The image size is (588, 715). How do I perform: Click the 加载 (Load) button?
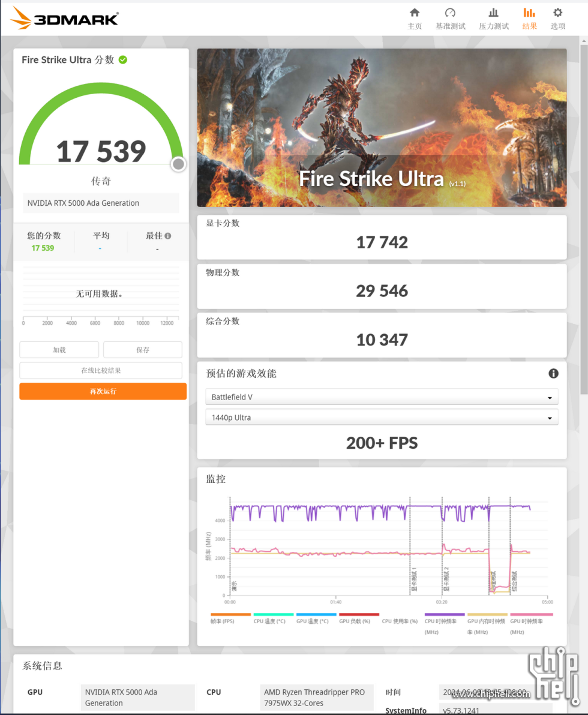point(59,350)
